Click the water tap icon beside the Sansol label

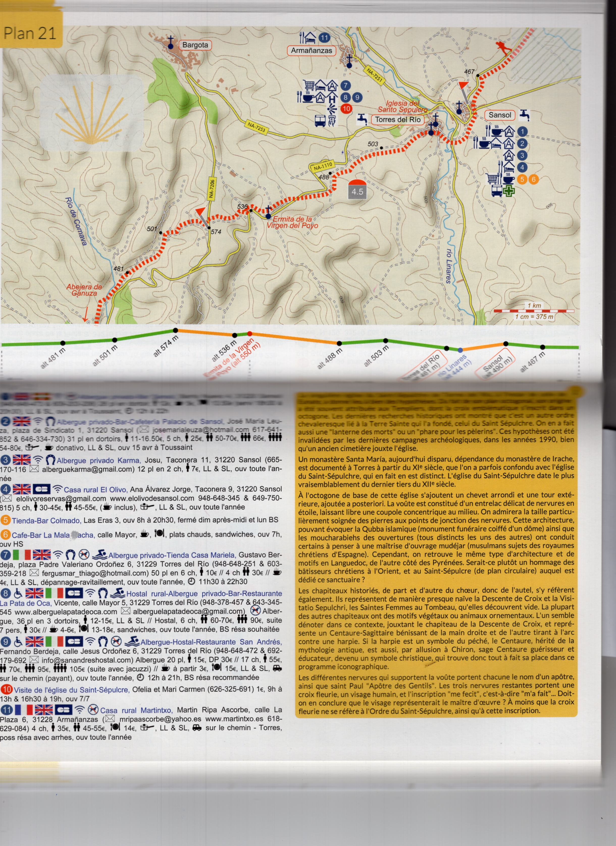[524, 115]
